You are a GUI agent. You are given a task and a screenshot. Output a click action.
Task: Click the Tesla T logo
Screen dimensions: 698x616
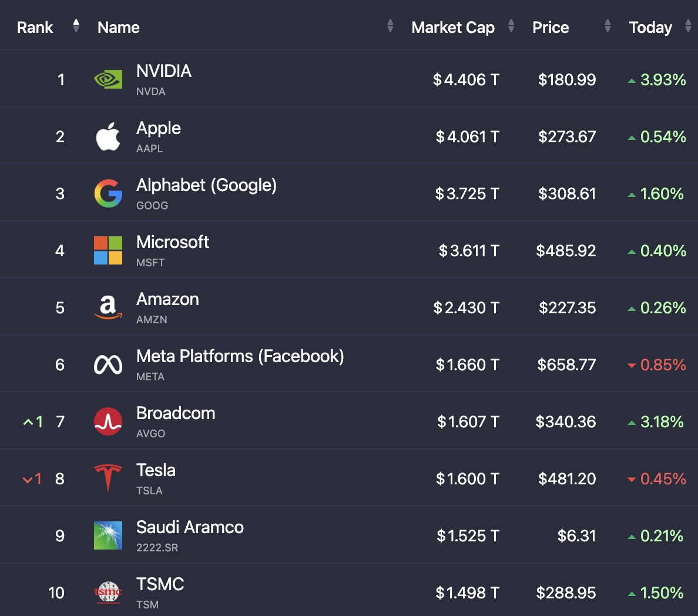(108, 478)
